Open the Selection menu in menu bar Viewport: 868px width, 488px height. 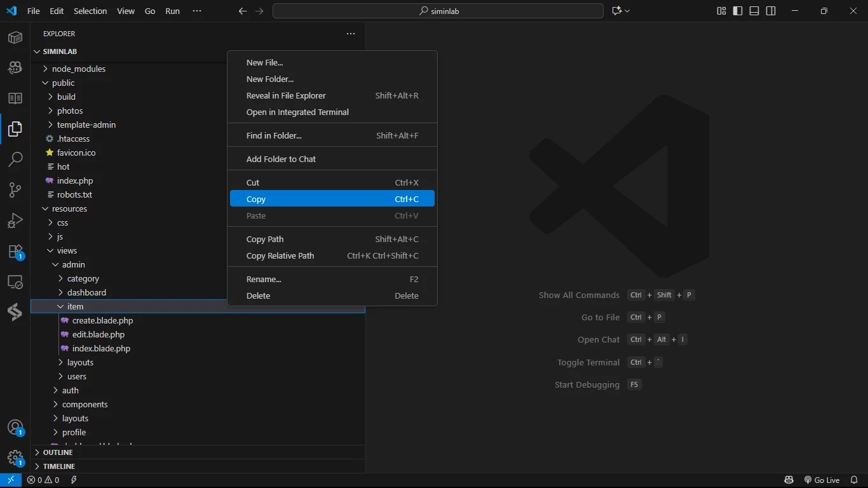pyautogui.click(x=90, y=11)
